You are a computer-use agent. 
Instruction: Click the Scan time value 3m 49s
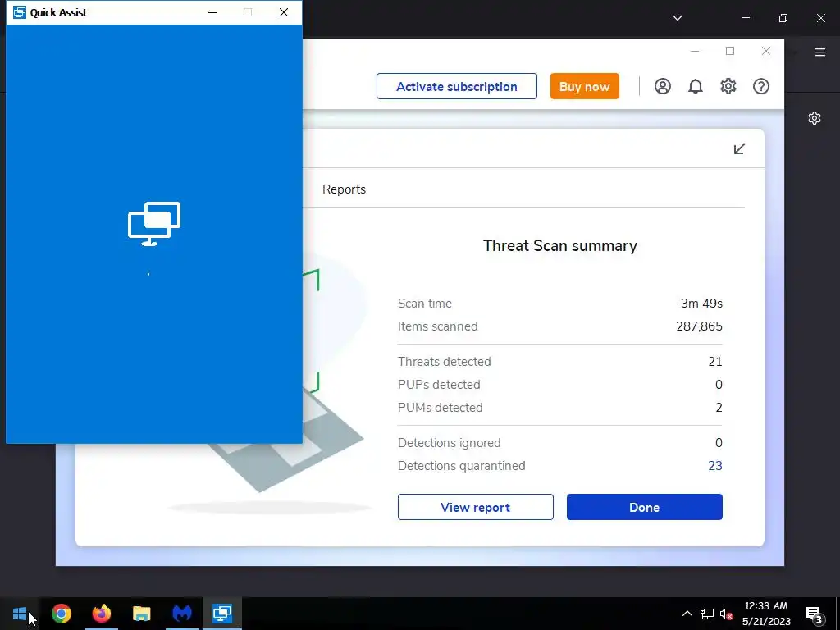click(702, 304)
